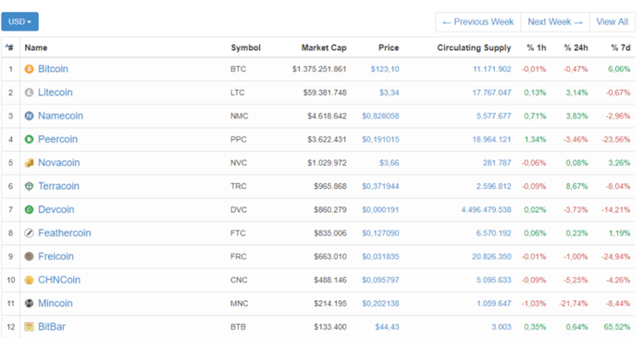Screen dimensions: 644x338
Task: Sort by % 24h column
Action: click(x=576, y=48)
